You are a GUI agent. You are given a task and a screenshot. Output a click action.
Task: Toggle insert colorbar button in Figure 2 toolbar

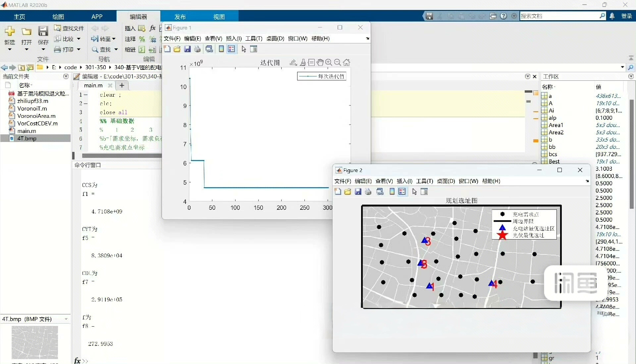coord(392,192)
